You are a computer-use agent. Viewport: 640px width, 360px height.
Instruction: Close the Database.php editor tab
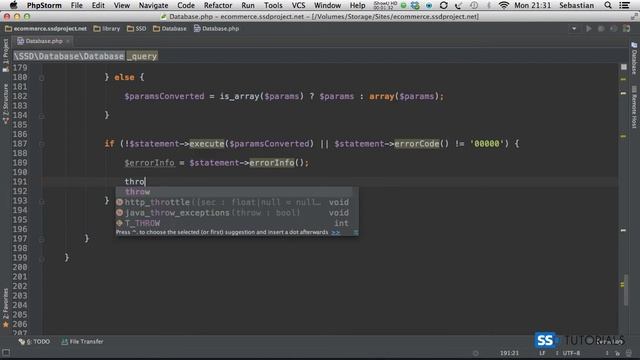coord(68,41)
